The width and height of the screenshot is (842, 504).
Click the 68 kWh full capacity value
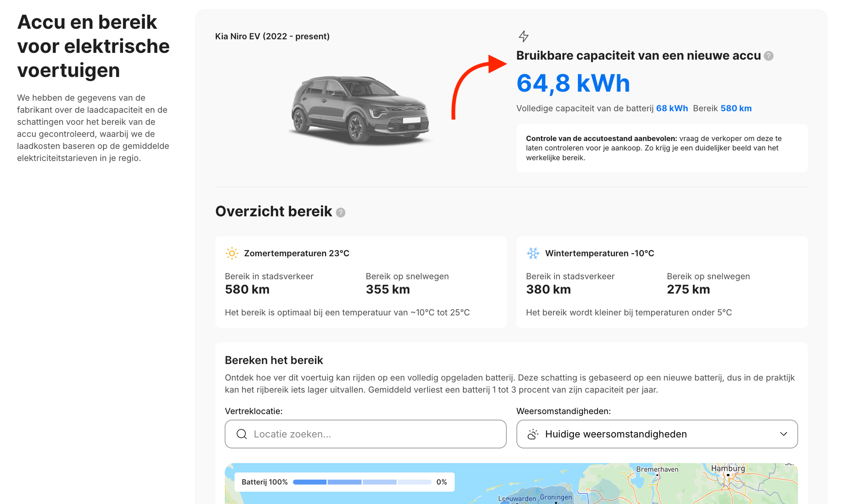pyautogui.click(x=672, y=108)
